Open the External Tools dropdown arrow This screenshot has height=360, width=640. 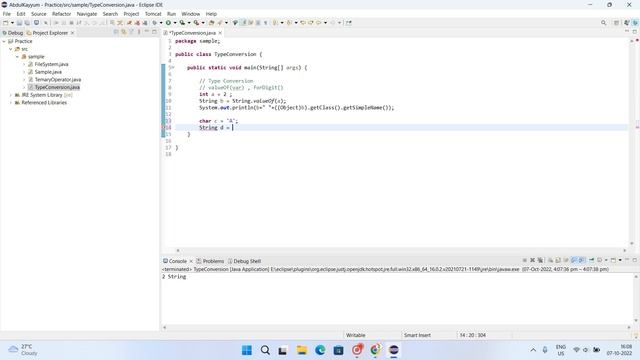pyautogui.click(x=203, y=23)
